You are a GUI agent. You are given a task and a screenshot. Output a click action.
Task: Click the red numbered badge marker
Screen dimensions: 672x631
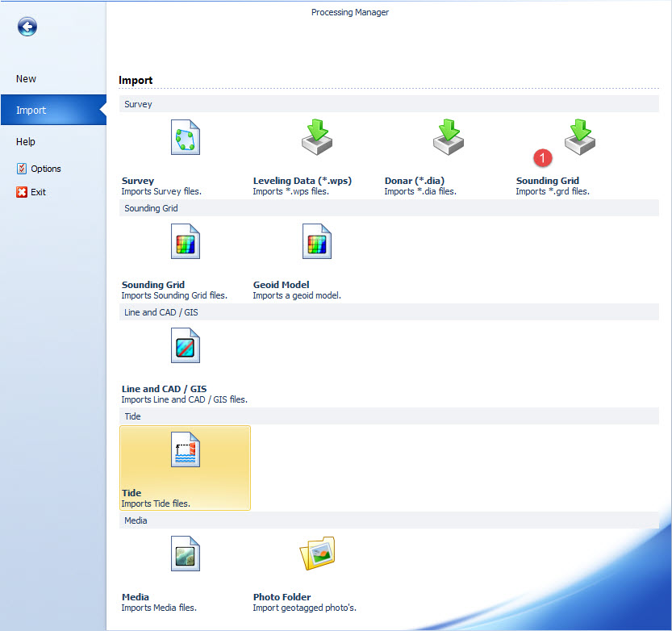tap(544, 157)
